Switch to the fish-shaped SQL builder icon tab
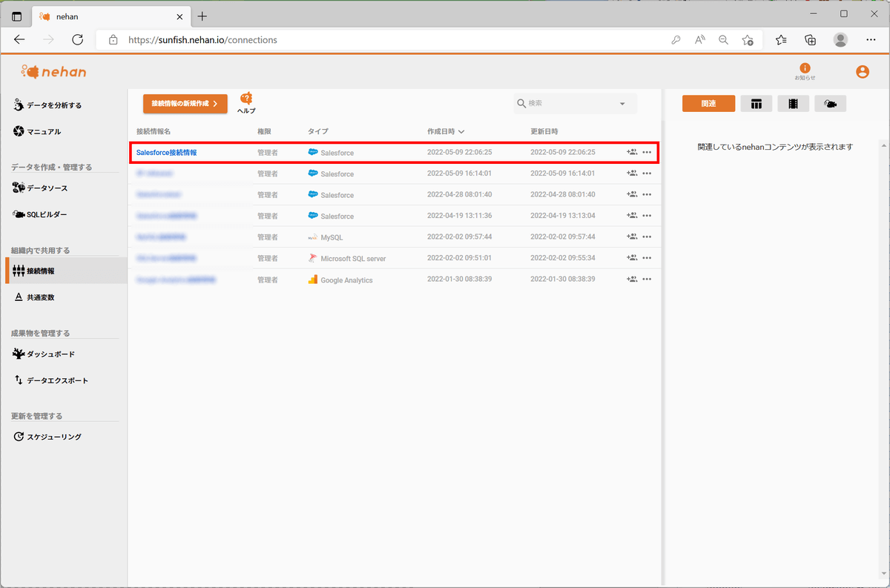 831,104
